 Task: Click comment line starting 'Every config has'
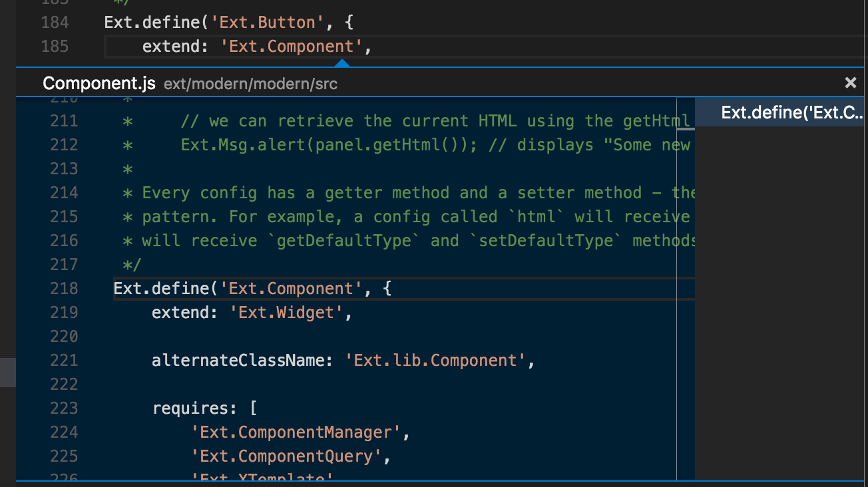[409, 193]
